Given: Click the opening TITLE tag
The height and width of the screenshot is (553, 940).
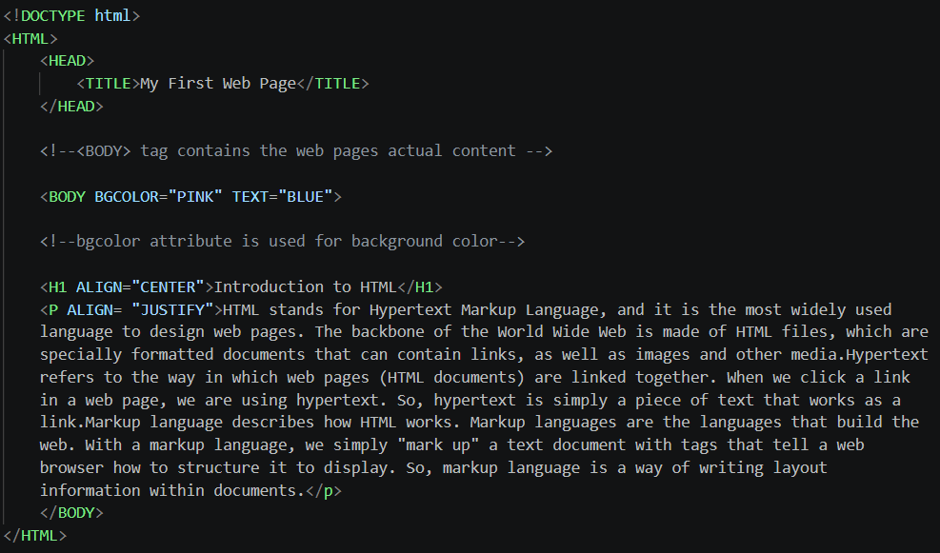Looking at the screenshot, I should tap(108, 83).
